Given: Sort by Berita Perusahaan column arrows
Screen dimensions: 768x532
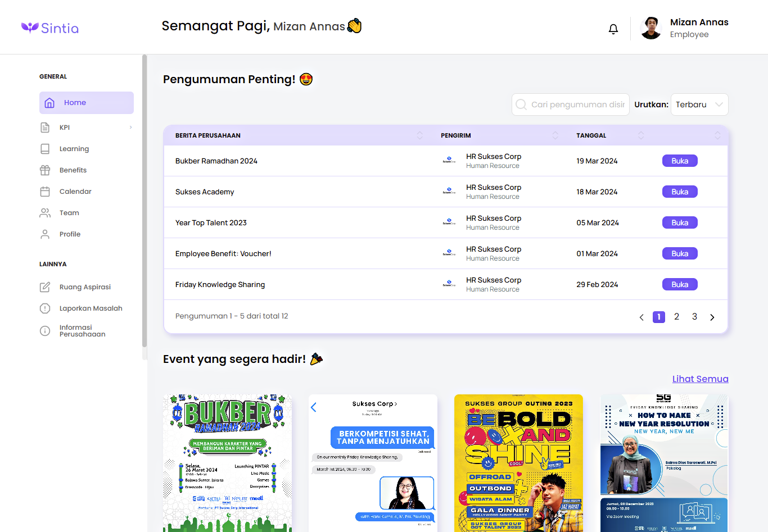Looking at the screenshot, I should coord(419,135).
